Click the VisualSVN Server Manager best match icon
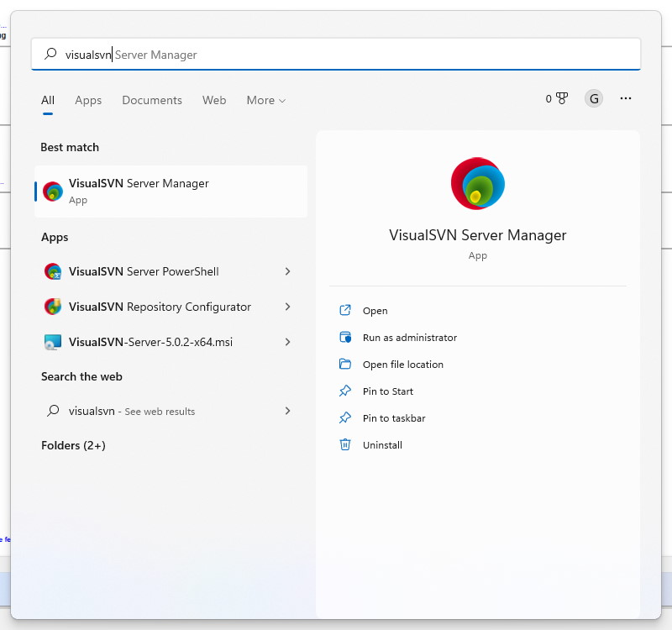Viewport: 672px width, 630px height. (53, 192)
